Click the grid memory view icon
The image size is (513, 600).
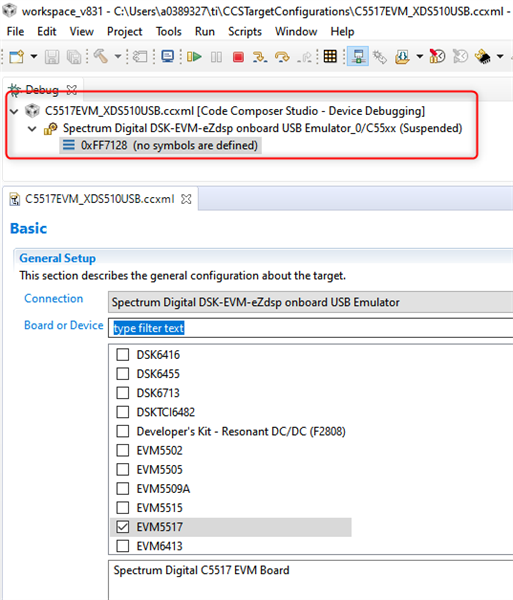click(330, 56)
